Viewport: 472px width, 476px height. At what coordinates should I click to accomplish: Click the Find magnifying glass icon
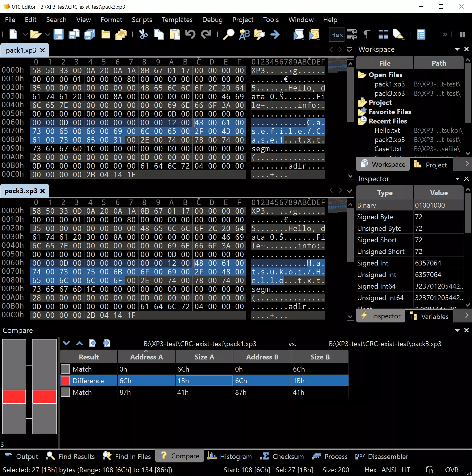(x=228, y=34)
